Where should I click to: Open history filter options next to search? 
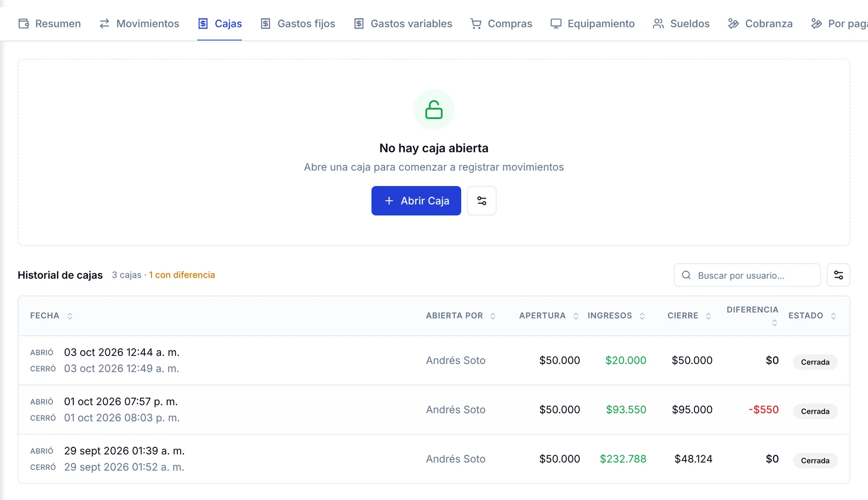838,275
